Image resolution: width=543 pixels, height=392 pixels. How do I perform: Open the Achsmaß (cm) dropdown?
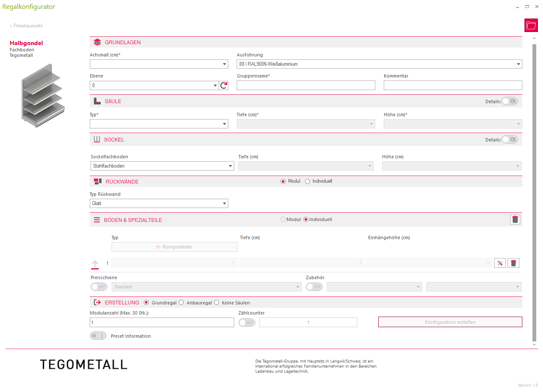coord(159,64)
